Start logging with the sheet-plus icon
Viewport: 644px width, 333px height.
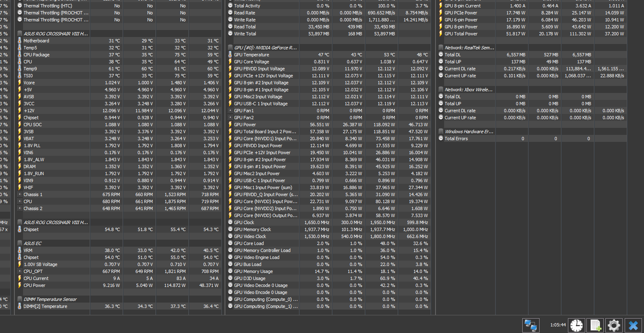(x=595, y=326)
